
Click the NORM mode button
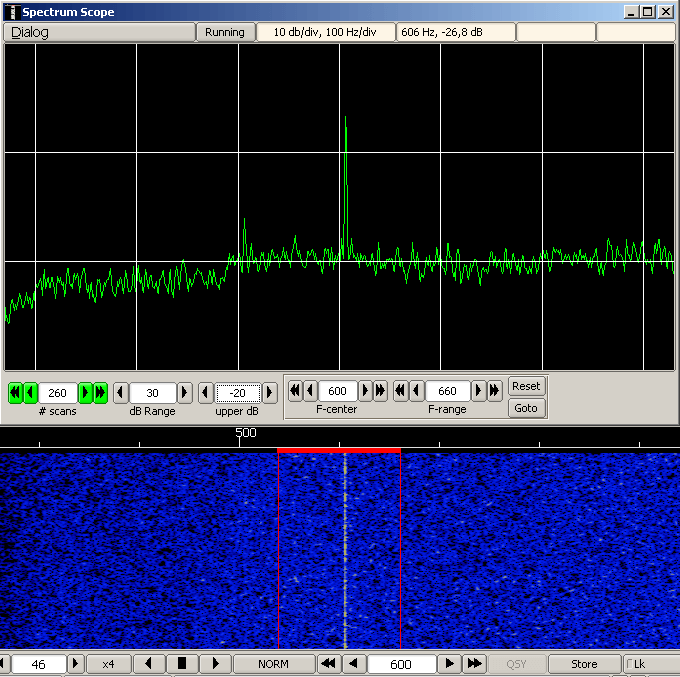point(274,664)
